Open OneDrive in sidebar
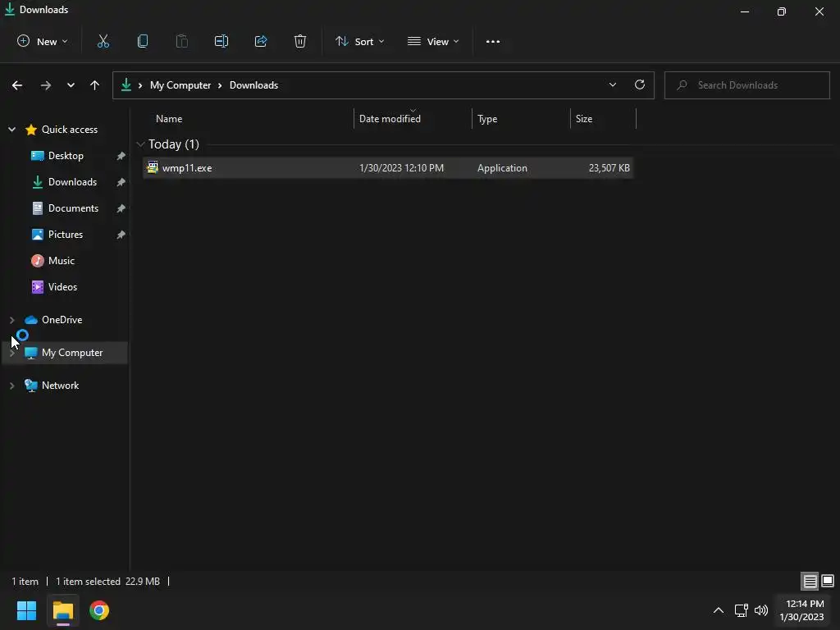 coord(62,319)
